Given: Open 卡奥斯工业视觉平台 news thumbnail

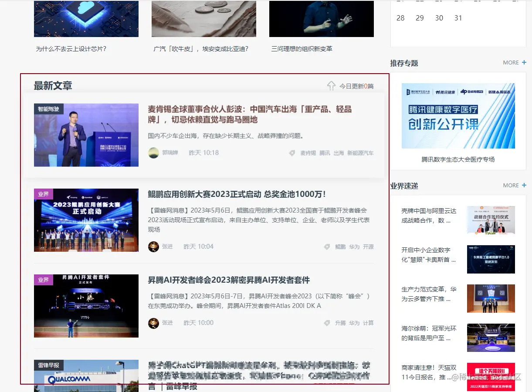Looking at the screenshot, I should click(491, 259).
